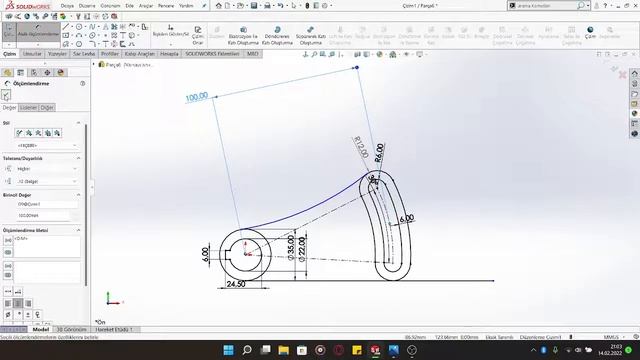Open the Görünüm menu
The height and width of the screenshot is (360, 640).
[110, 6]
